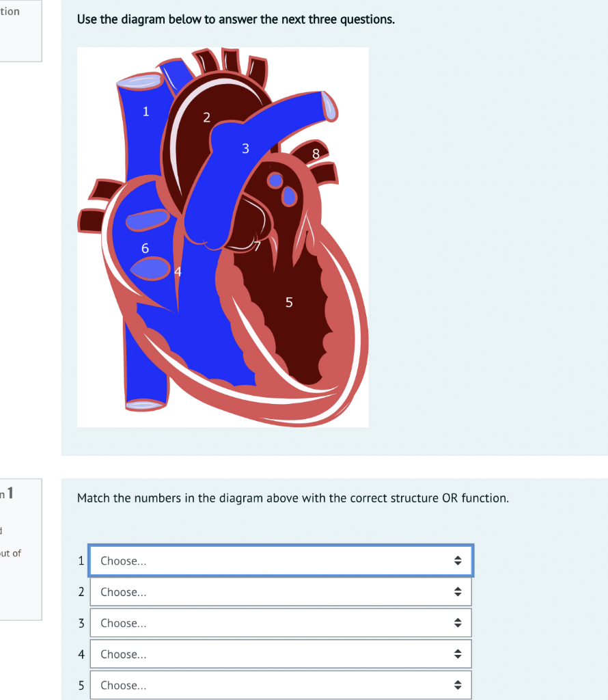This screenshot has height=700, width=608.
Task: Click label 1 on the heart diagram
Action: click(146, 111)
